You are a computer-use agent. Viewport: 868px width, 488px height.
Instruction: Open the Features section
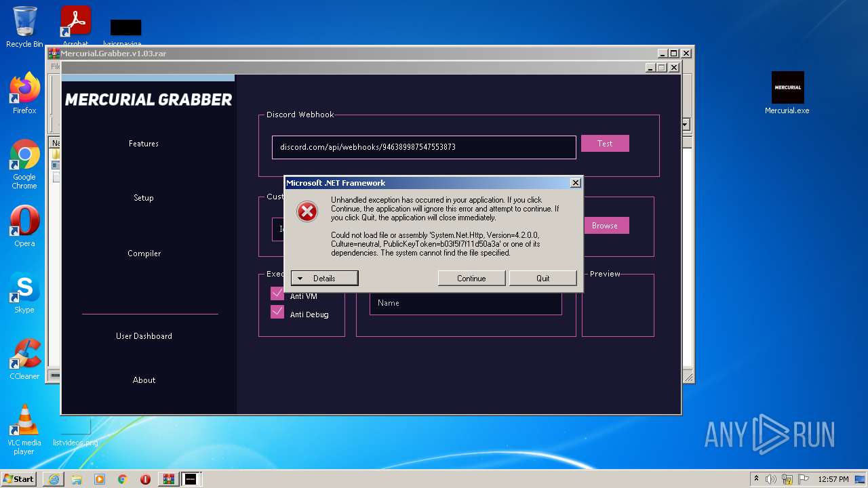[x=144, y=144]
